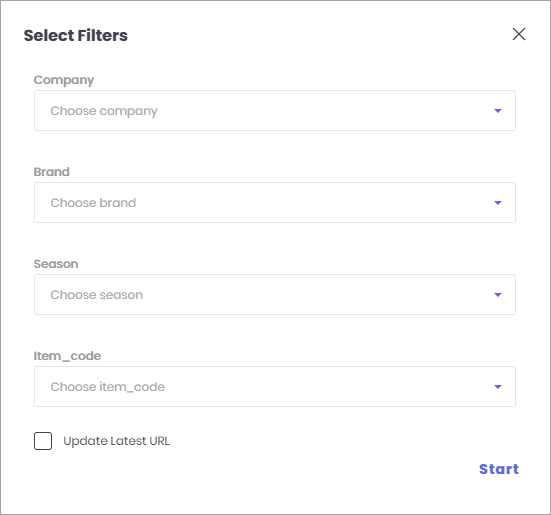Open the Season combo box field
The height and width of the screenshot is (515, 551).
[275, 295]
